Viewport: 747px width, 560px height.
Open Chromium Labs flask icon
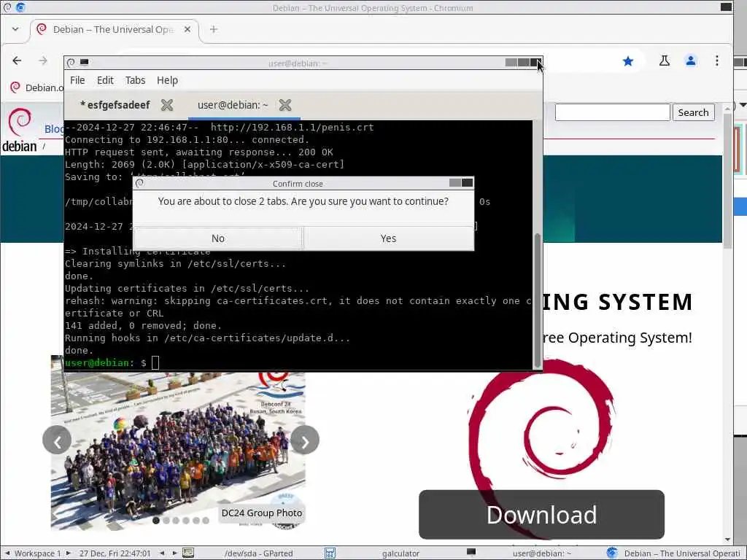(x=664, y=61)
